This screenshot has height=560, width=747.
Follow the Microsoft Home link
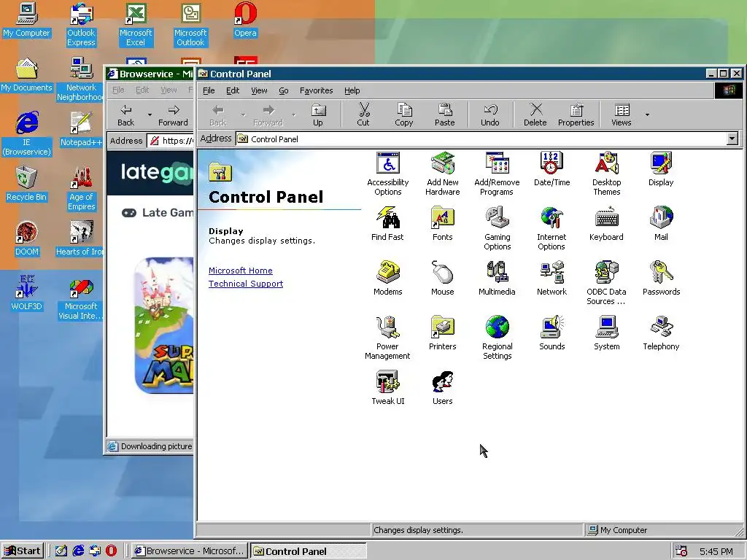(241, 271)
